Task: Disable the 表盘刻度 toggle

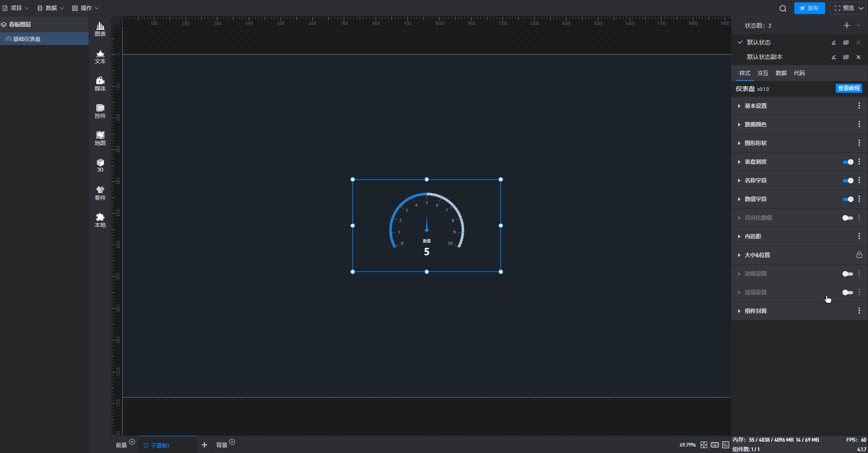Action: coord(848,162)
